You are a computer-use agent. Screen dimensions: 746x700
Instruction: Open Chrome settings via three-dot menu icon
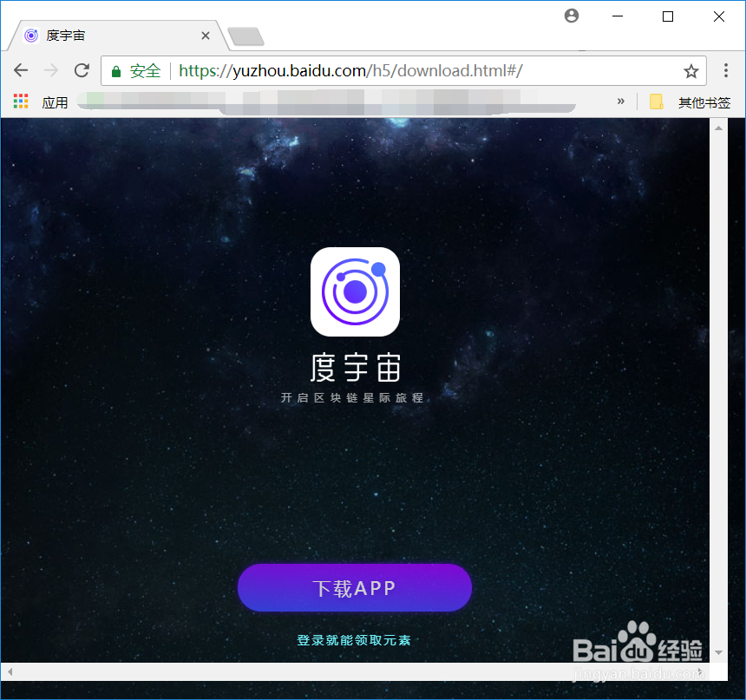[x=726, y=70]
